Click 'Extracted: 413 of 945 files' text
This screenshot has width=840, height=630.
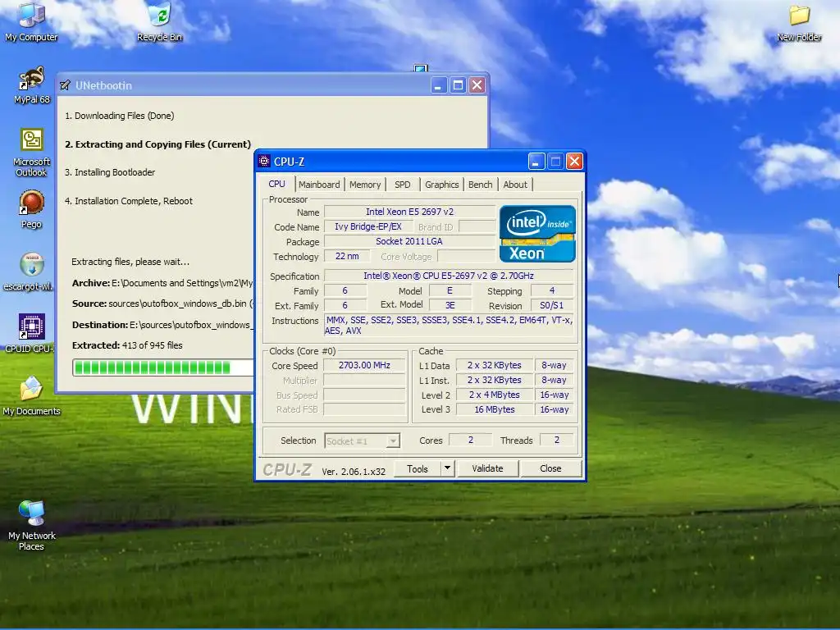(x=127, y=345)
